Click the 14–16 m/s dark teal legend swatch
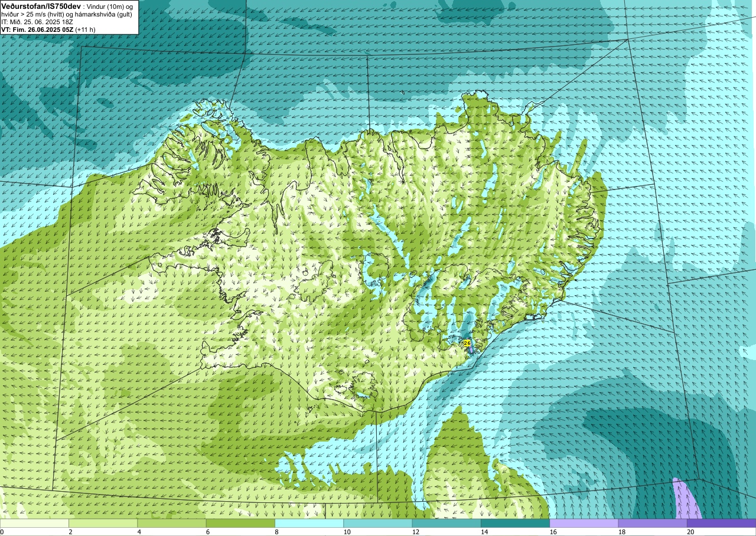The height and width of the screenshot is (536, 756). click(516, 523)
